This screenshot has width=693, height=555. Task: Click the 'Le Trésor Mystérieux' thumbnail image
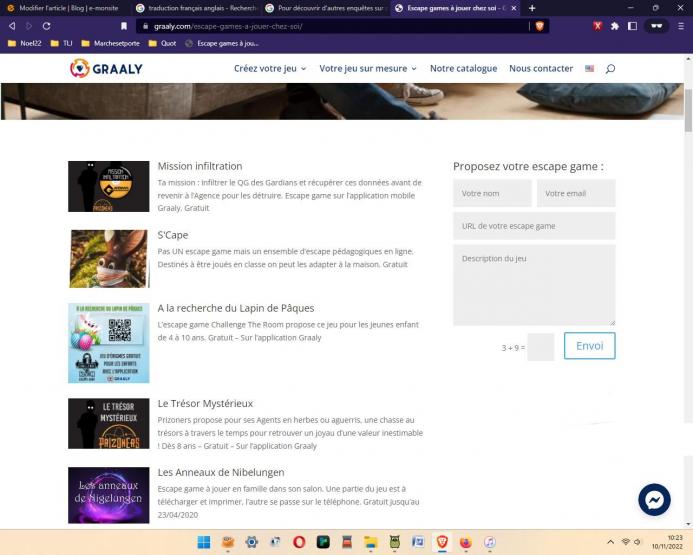pyautogui.click(x=108, y=423)
